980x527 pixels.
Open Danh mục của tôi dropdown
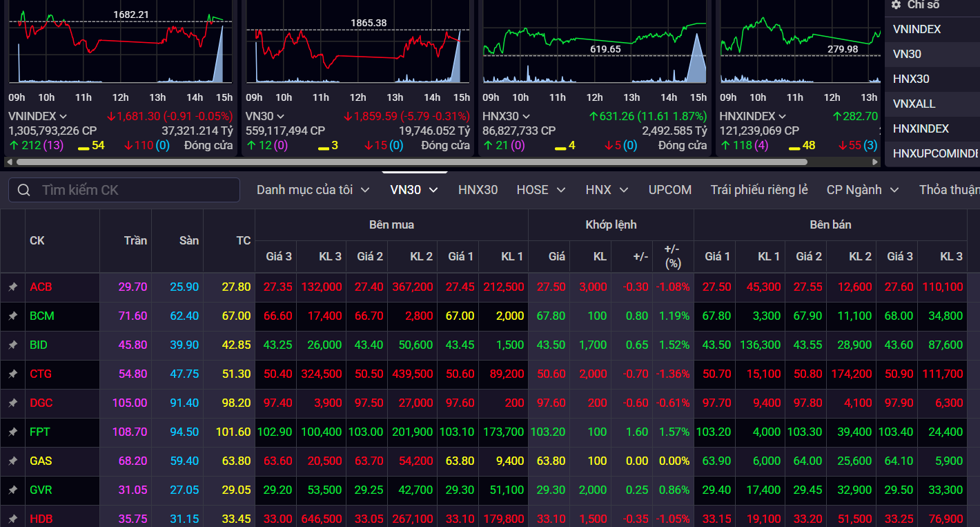(313, 189)
